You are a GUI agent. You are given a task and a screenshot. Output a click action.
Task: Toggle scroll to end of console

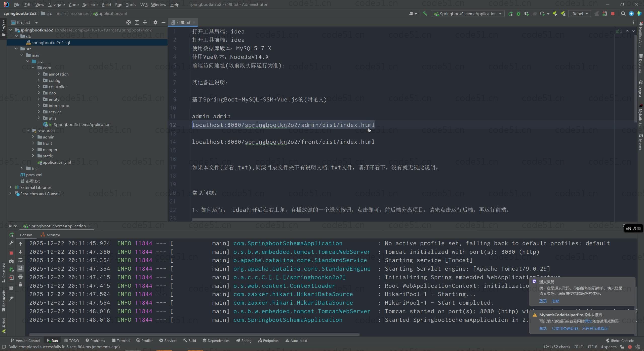pyautogui.click(x=20, y=268)
